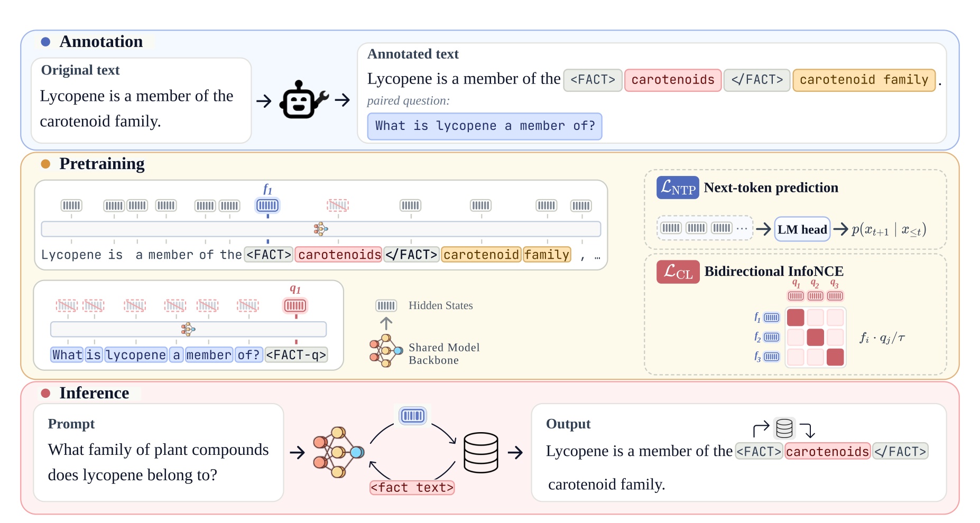Image resolution: width=980 pixels, height=523 pixels.
Task: Click the dark f3-q3 matrix cell
Action: 835,357
